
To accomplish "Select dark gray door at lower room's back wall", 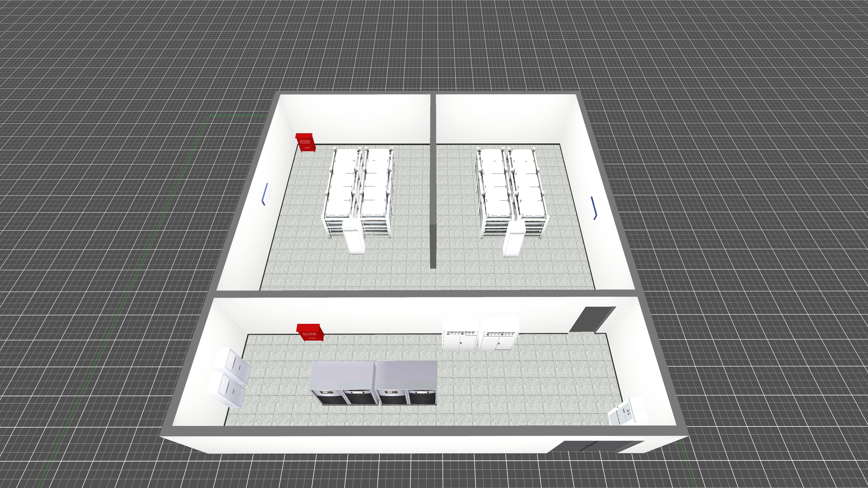I will tap(592, 319).
